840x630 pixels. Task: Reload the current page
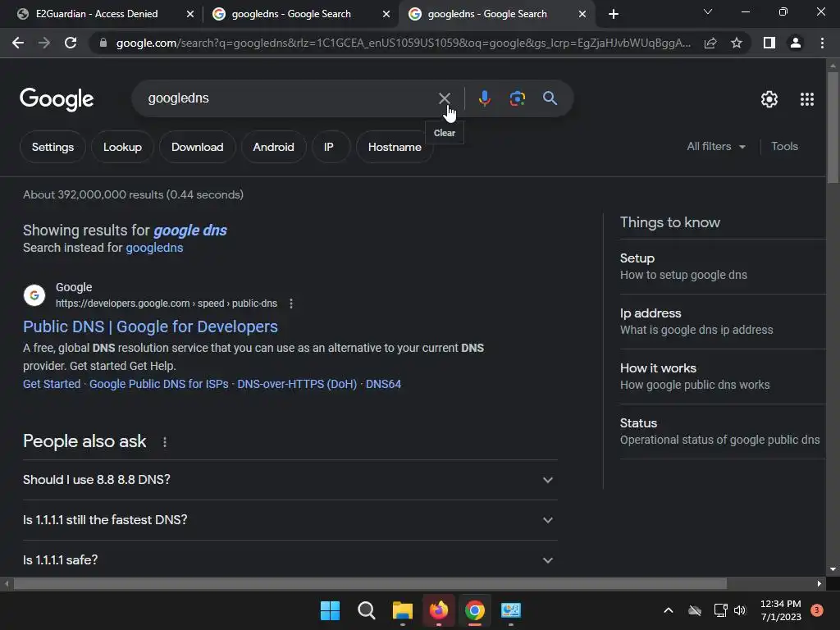(71, 43)
